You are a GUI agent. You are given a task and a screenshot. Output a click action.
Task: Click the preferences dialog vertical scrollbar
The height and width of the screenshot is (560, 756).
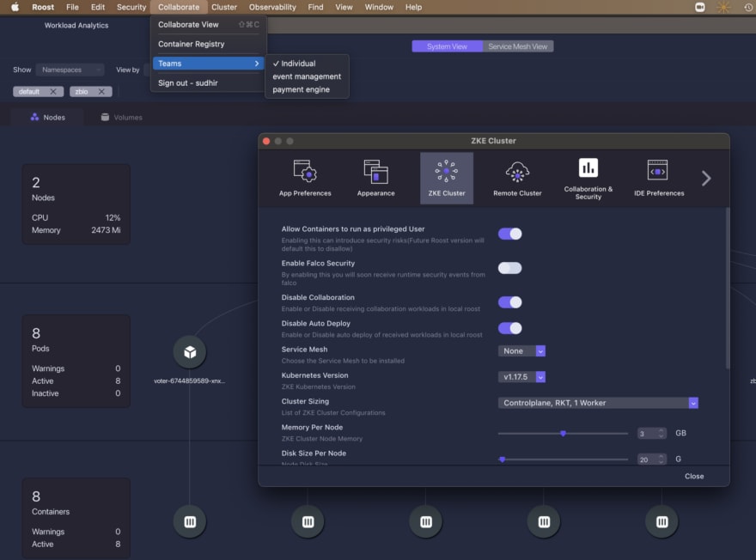point(727,289)
